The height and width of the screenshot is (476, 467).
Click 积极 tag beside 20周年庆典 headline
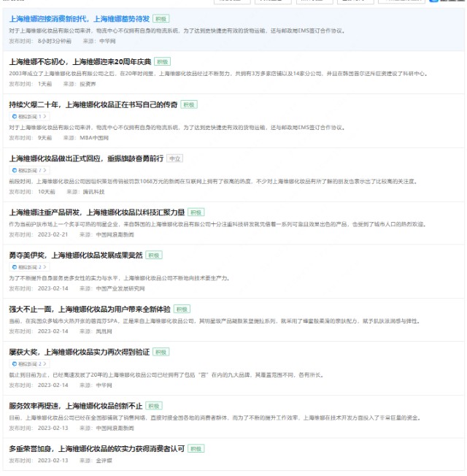point(163,62)
